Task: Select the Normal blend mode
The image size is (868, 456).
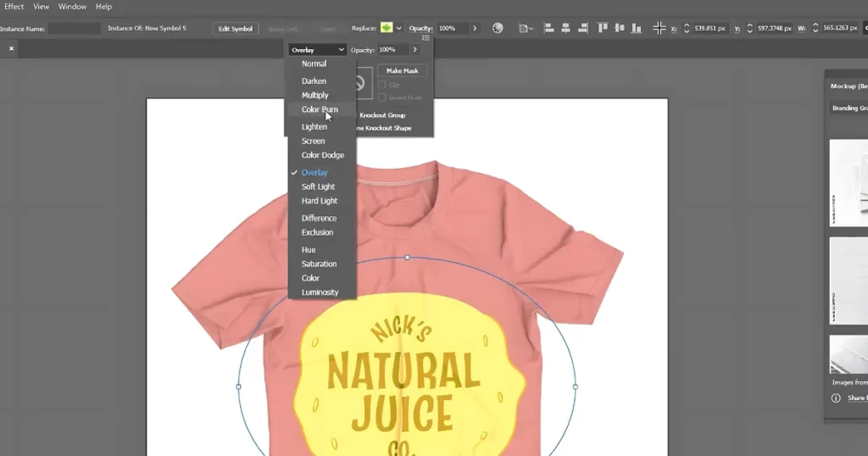Action: pyautogui.click(x=321, y=64)
